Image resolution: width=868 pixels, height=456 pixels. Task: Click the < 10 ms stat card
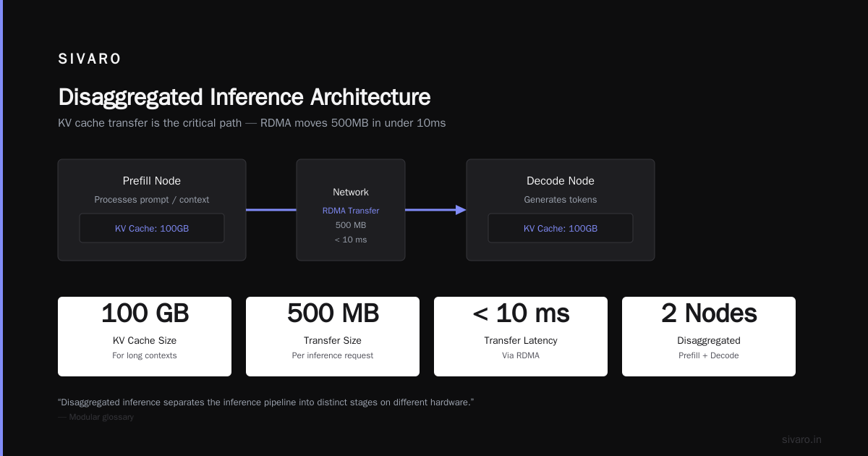(521, 337)
